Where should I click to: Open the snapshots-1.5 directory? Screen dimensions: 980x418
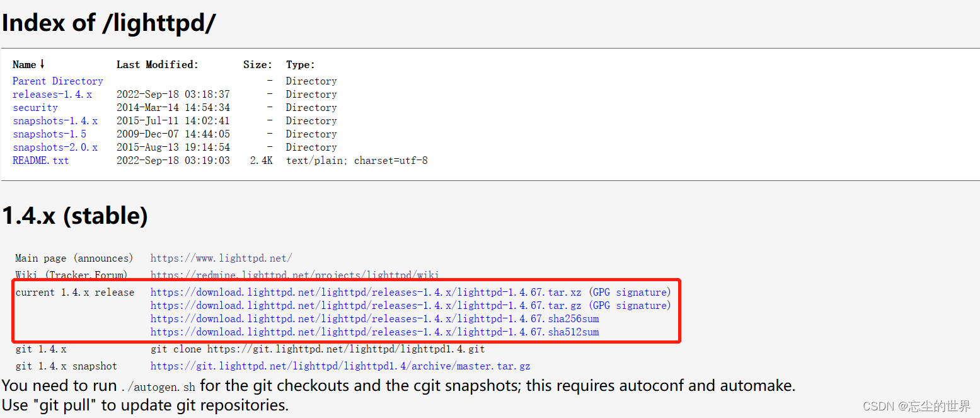click(x=49, y=134)
